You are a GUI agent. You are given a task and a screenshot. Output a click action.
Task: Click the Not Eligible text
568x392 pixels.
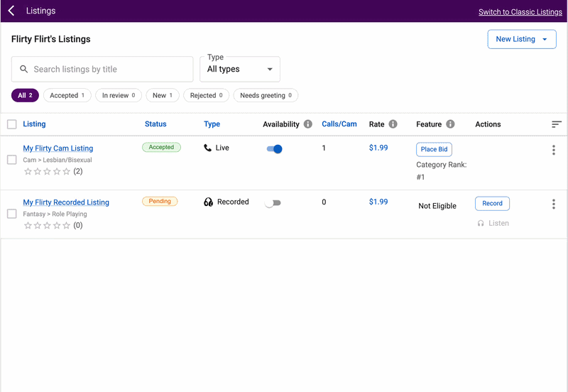tap(437, 206)
